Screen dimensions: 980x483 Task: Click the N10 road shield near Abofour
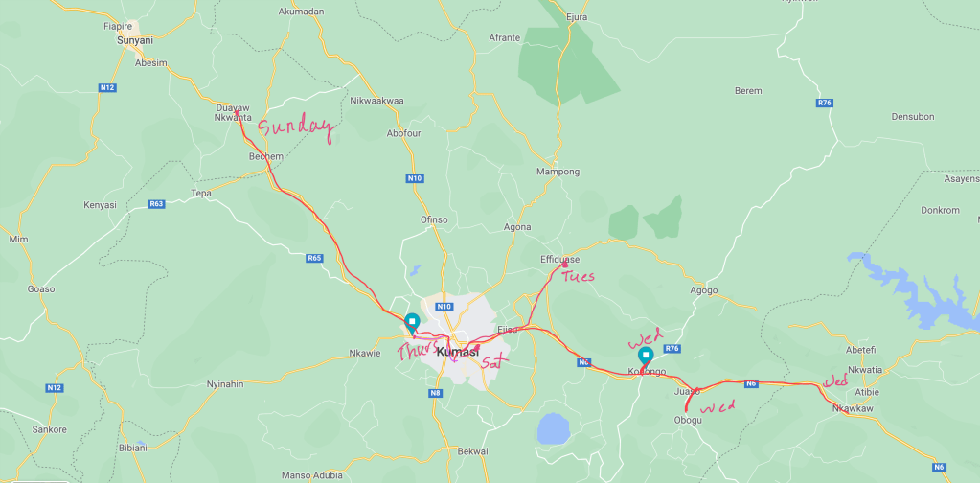pos(415,178)
